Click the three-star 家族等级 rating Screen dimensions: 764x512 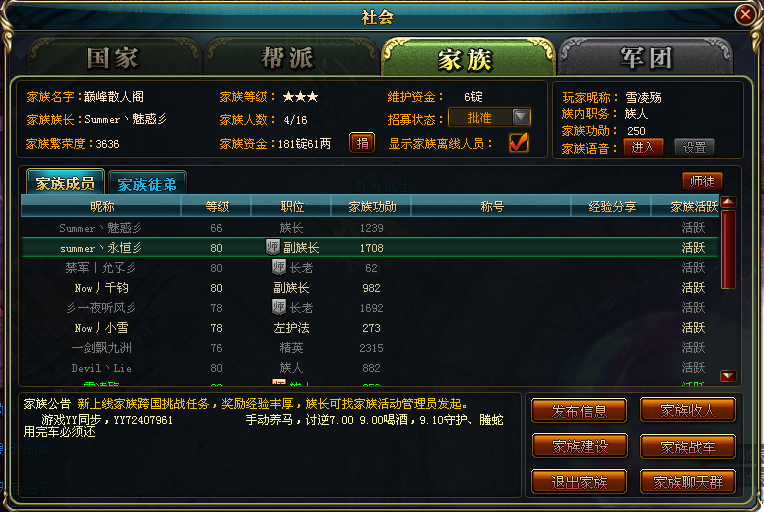click(301, 97)
